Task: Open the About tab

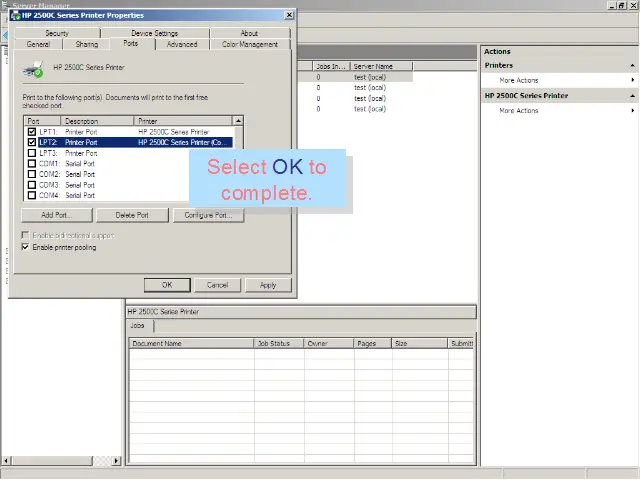Action: pyautogui.click(x=249, y=33)
